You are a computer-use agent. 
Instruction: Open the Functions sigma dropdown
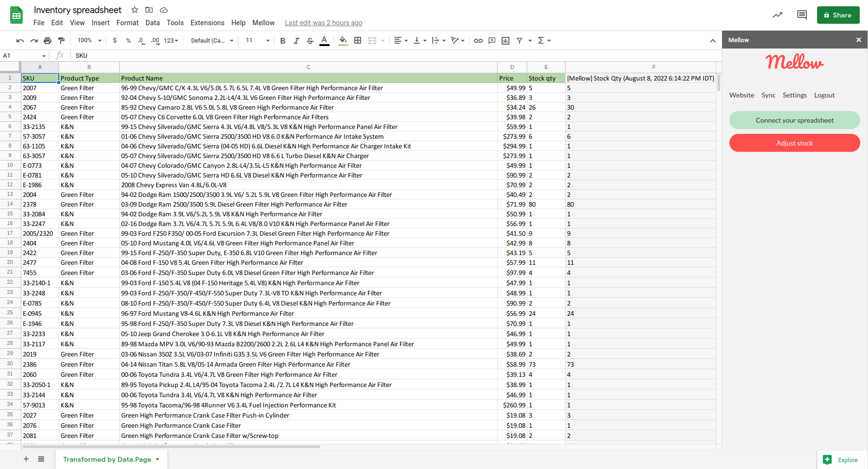pyautogui.click(x=544, y=41)
